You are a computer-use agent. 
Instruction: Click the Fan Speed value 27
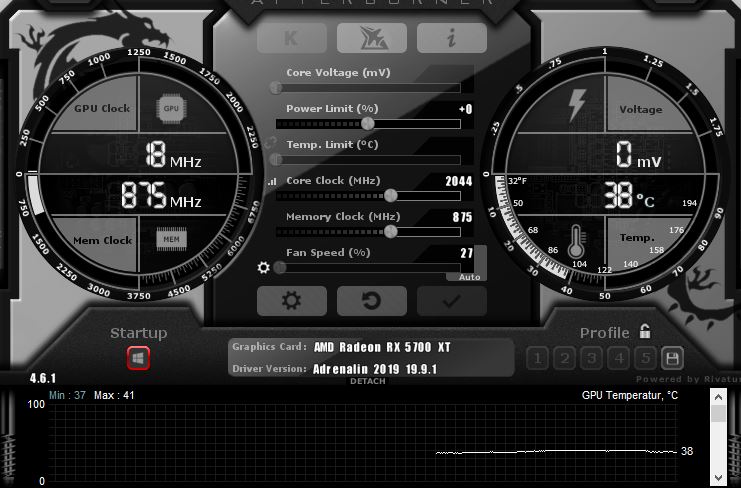click(x=466, y=253)
